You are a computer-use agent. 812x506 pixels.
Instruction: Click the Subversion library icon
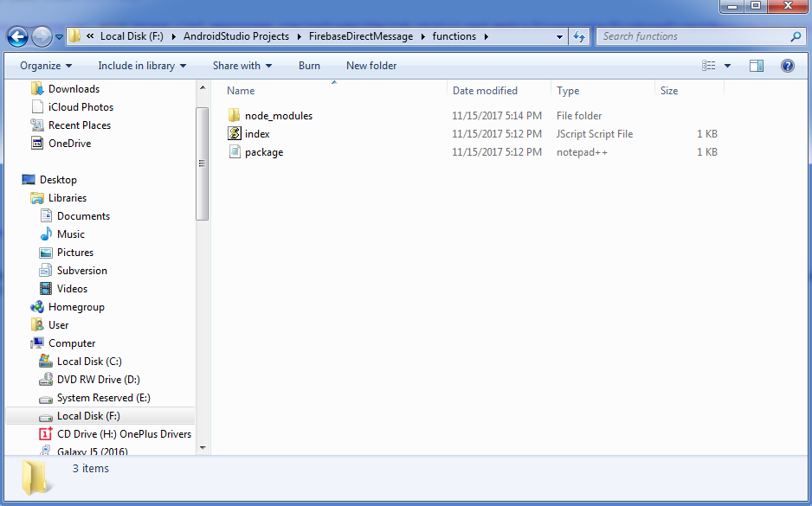[x=46, y=271]
